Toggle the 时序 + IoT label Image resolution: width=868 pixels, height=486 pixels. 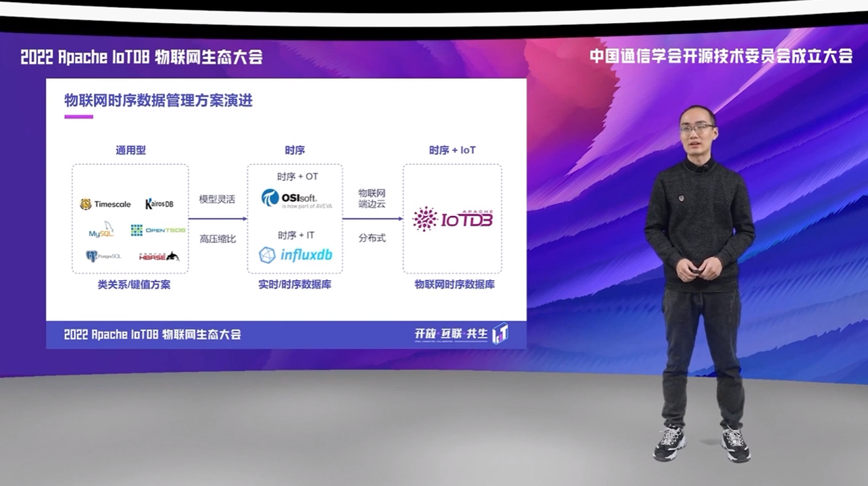pyautogui.click(x=452, y=149)
